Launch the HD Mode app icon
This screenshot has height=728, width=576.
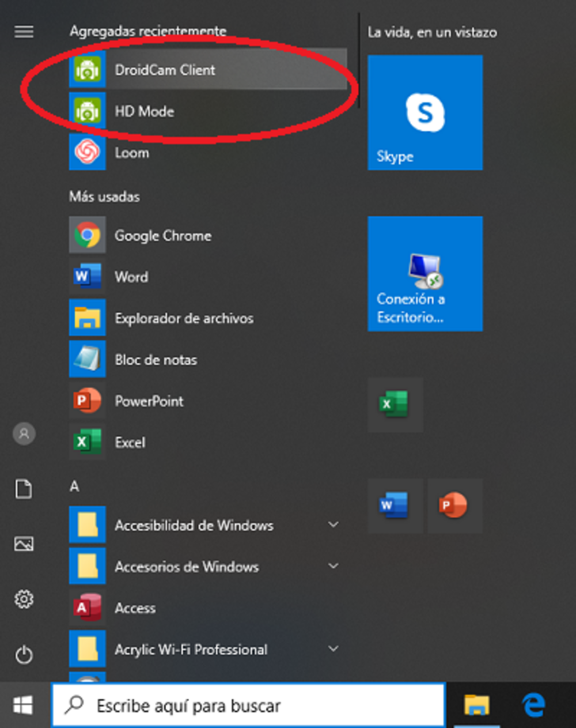click(x=87, y=111)
